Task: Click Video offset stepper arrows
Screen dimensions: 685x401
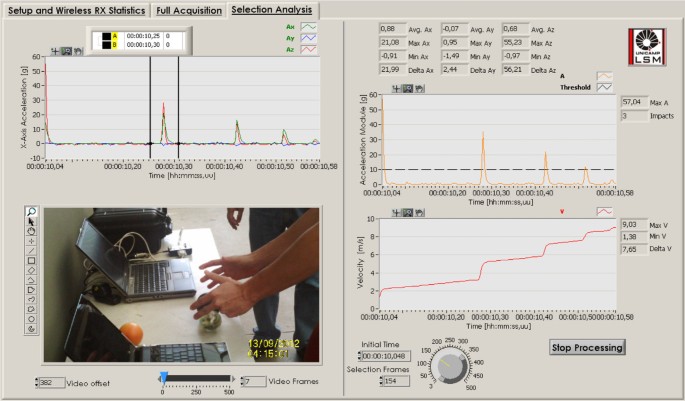Action: coord(37,383)
